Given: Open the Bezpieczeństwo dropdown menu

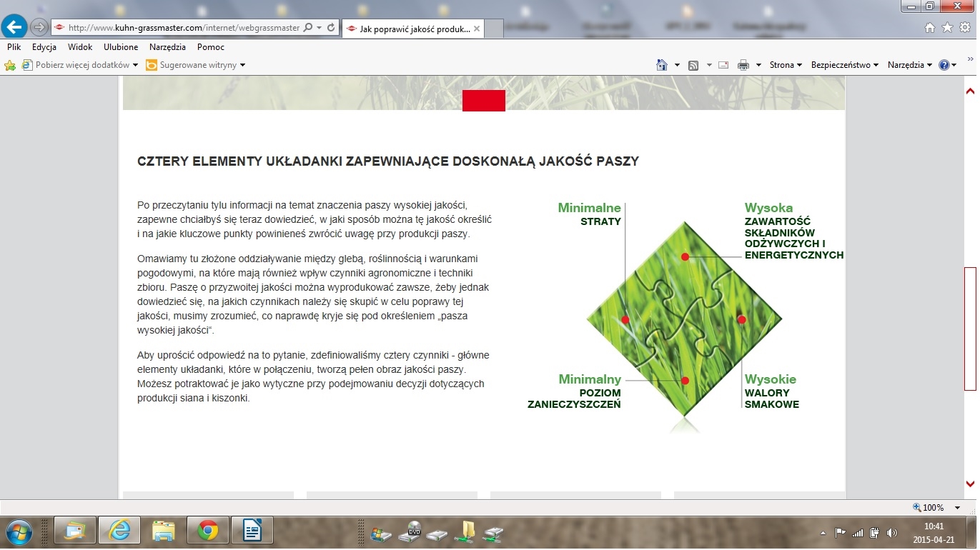Looking at the screenshot, I should pyautogui.click(x=844, y=65).
